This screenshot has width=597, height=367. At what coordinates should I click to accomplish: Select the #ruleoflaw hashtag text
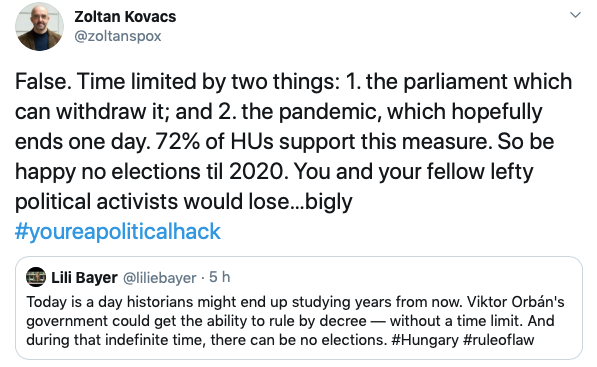pyautogui.click(x=498, y=340)
